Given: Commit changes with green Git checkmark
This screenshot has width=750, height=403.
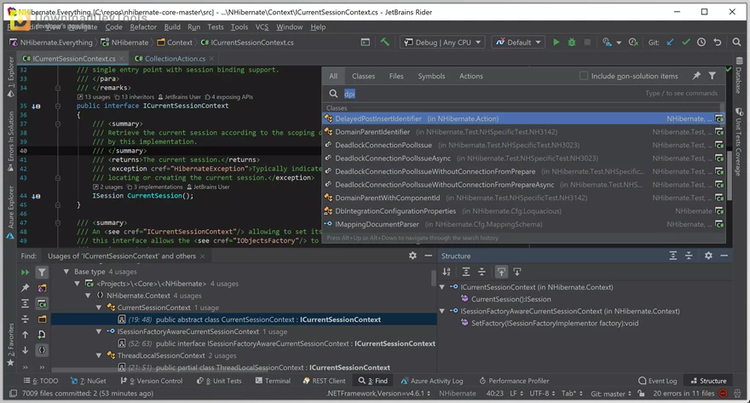Looking at the screenshot, I should pyautogui.click(x=686, y=42).
